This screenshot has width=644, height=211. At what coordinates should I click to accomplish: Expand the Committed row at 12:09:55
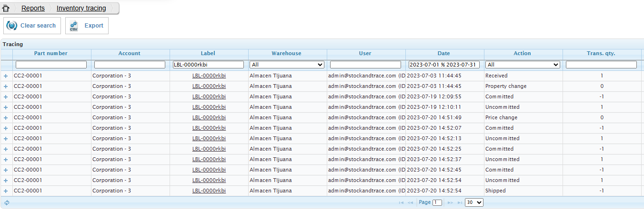6,97
